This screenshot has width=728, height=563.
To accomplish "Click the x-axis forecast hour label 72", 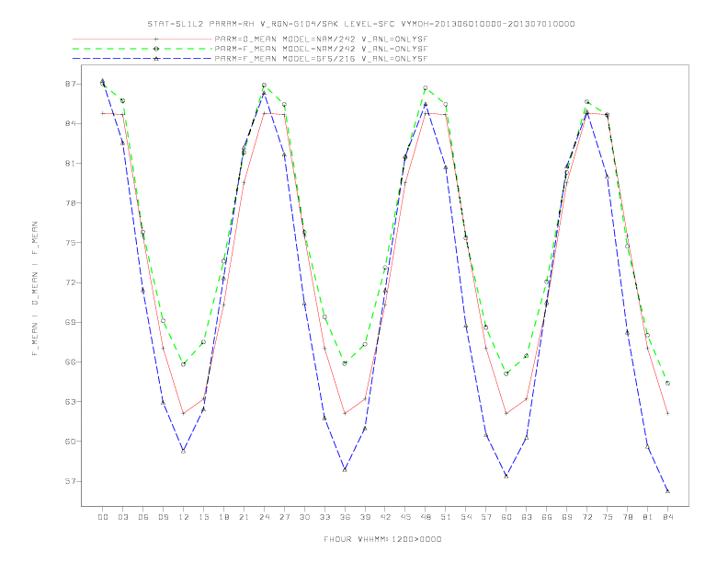I will pos(586,517).
